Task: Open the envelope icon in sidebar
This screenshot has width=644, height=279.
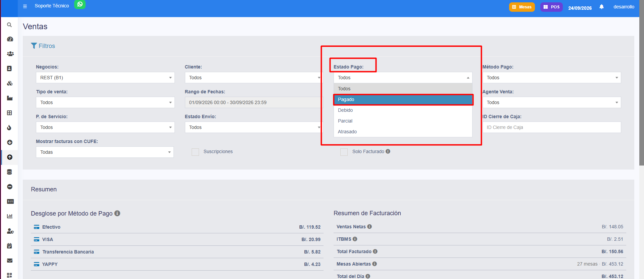Action: (10, 261)
